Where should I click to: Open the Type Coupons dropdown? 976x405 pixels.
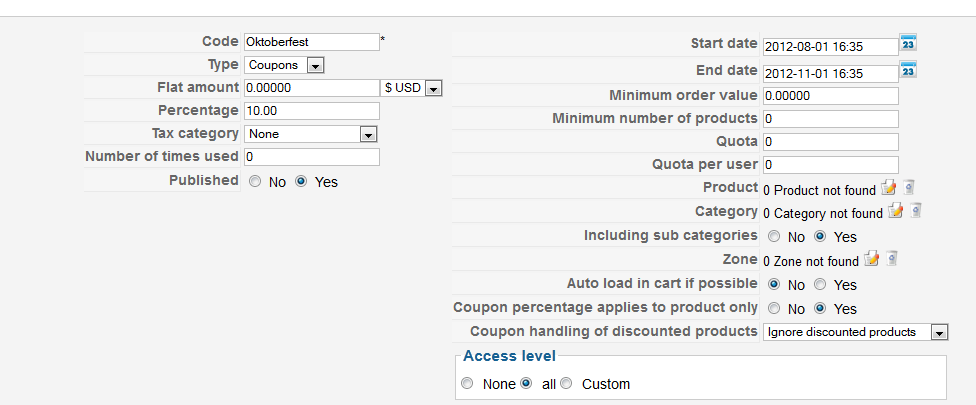284,65
